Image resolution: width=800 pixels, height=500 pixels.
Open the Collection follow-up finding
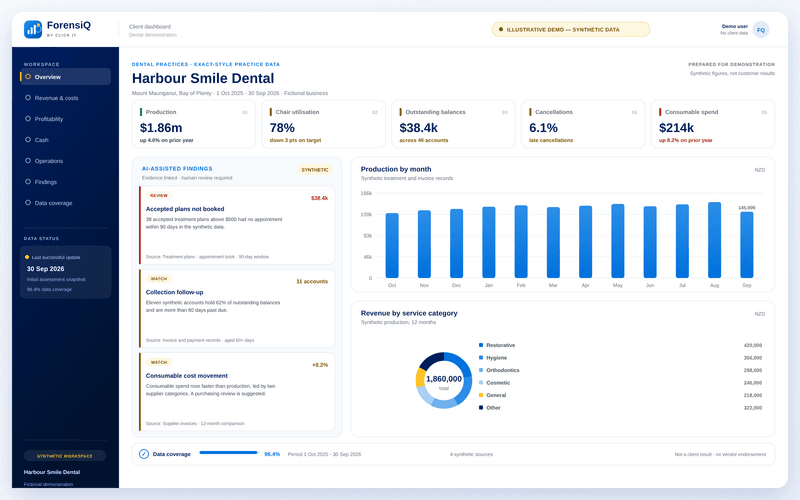click(237, 308)
